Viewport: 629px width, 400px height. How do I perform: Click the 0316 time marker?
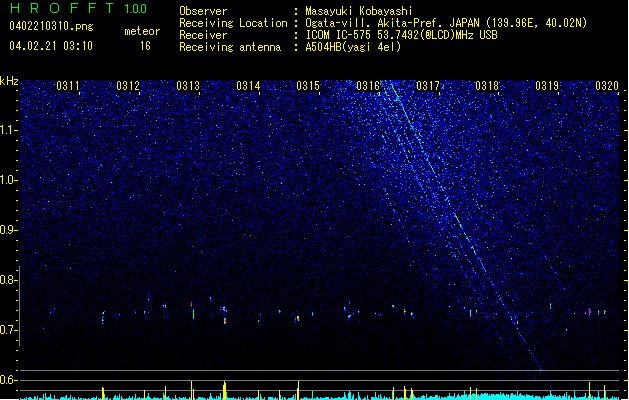pyautogui.click(x=368, y=86)
